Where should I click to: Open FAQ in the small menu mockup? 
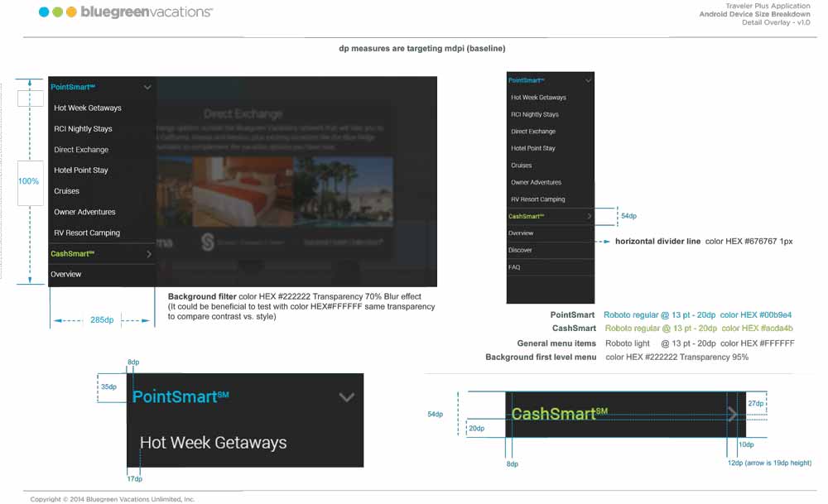point(514,267)
